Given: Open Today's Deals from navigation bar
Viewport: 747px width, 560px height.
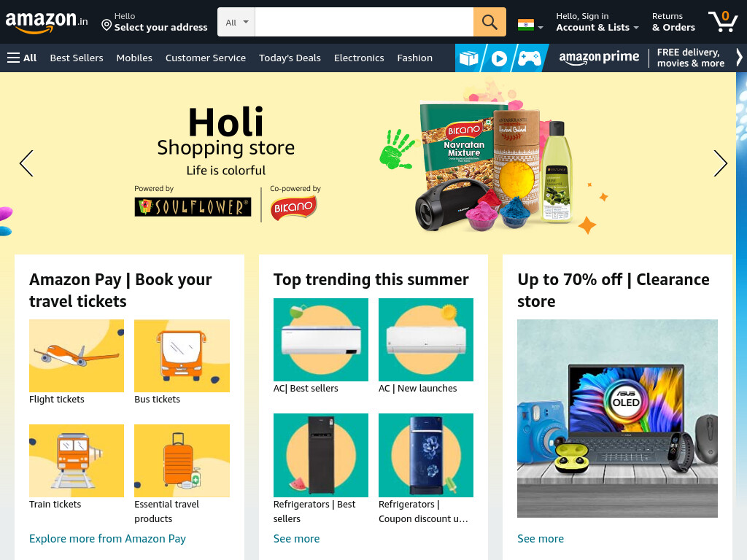Looking at the screenshot, I should pyautogui.click(x=290, y=58).
